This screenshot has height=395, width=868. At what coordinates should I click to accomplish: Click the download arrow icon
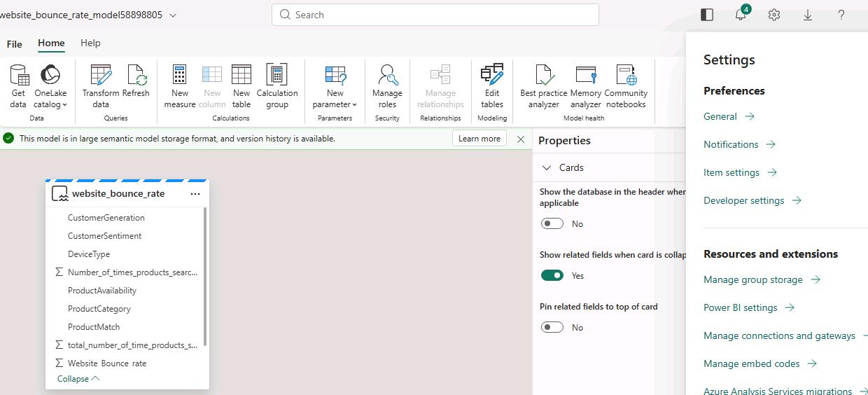(x=808, y=15)
